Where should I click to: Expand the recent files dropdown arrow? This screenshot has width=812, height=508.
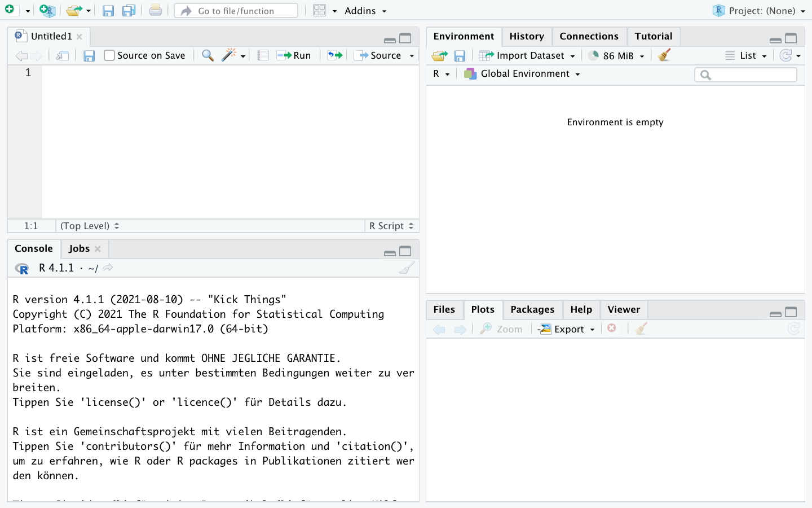[x=89, y=11]
